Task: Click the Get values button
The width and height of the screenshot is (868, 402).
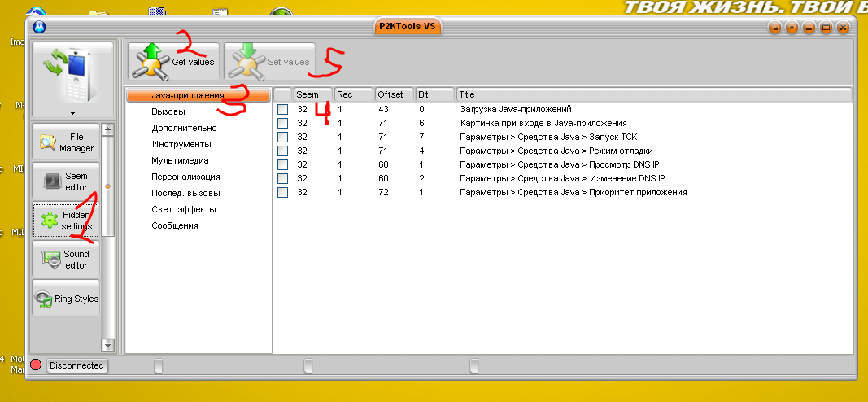Action: click(x=174, y=62)
